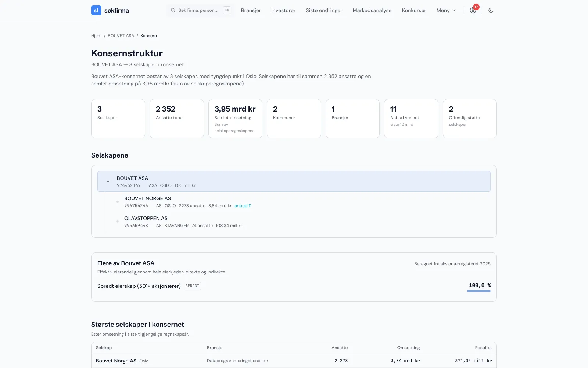Click org number 974442167

pyautogui.click(x=129, y=185)
